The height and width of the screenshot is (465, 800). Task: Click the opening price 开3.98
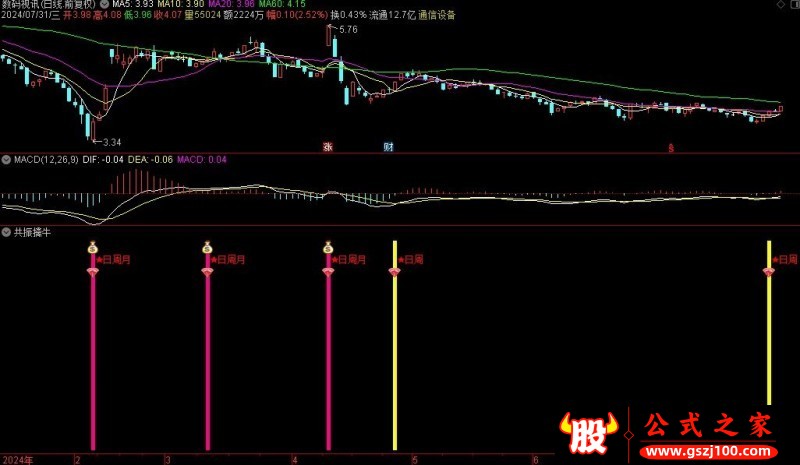pos(77,15)
